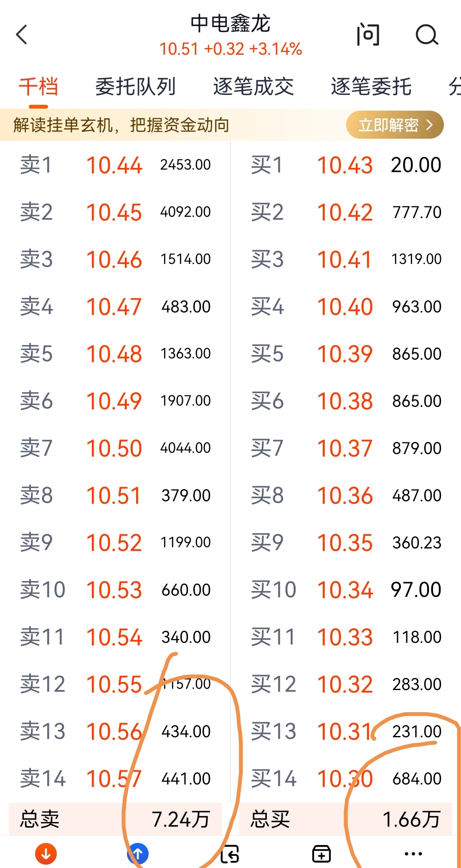Switch to the 逐笔成交 tab
Image resolution: width=461 pixels, height=868 pixels.
253,87
